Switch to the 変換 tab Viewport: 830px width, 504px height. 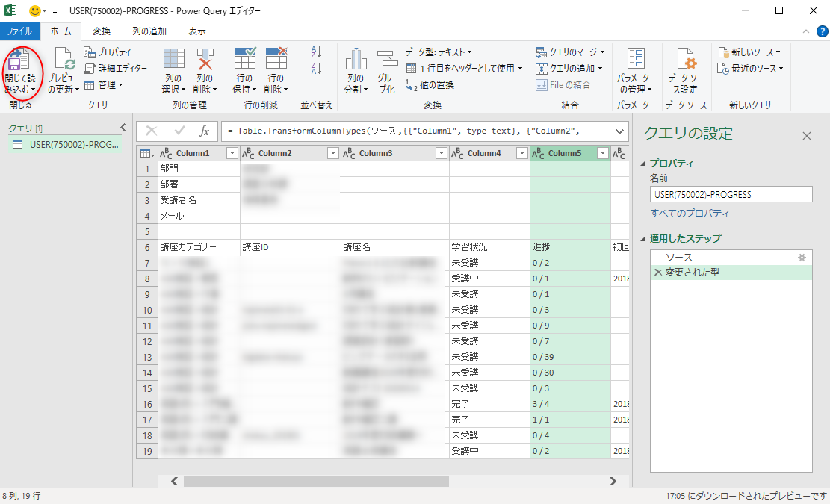102,31
